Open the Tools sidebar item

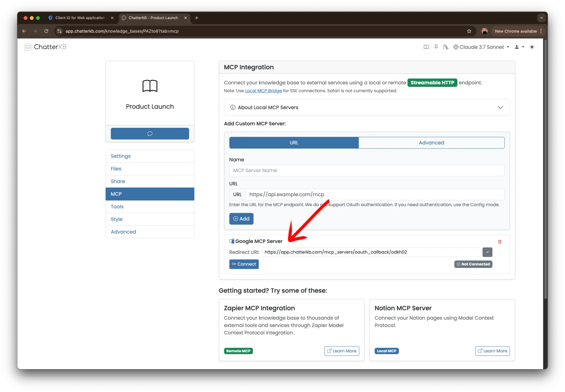click(150, 207)
